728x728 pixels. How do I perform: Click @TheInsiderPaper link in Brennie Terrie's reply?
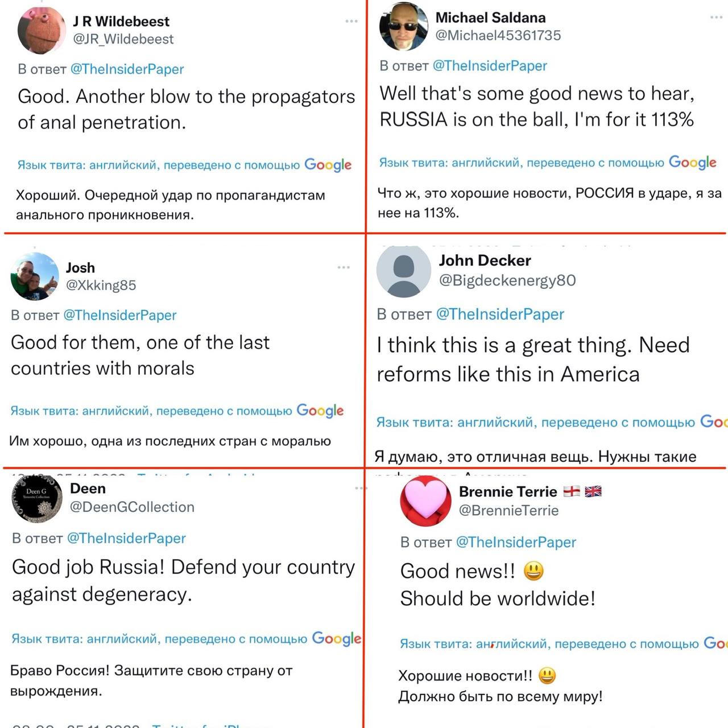click(x=516, y=543)
